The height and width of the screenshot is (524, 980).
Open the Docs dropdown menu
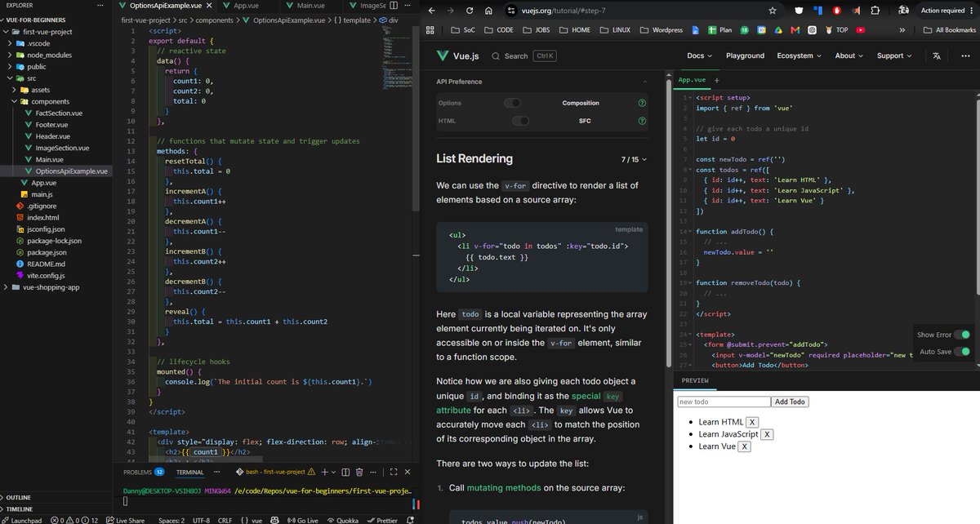[x=699, y=56]
